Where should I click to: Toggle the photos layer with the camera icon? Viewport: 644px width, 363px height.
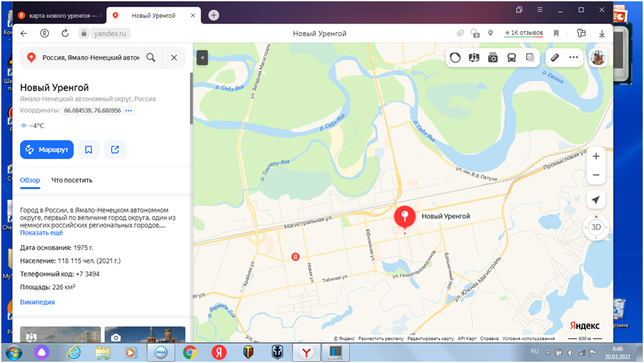(493, 57)
